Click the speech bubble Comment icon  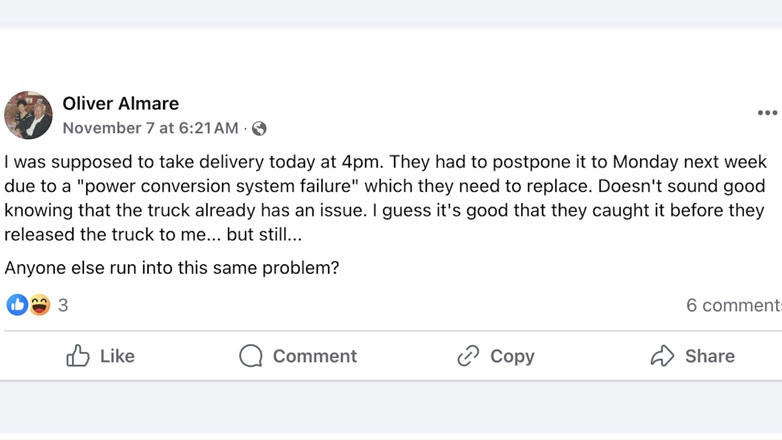[251, 356]
